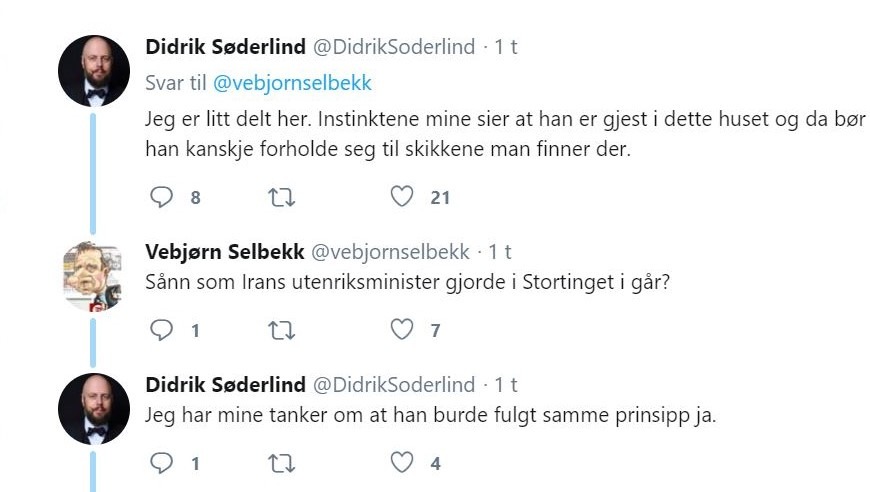Viewport: 870px width, 492px height.
Task: Like Vebjørn Selbekk's tweet with 7 likes
Action: (x=402, y=329)
